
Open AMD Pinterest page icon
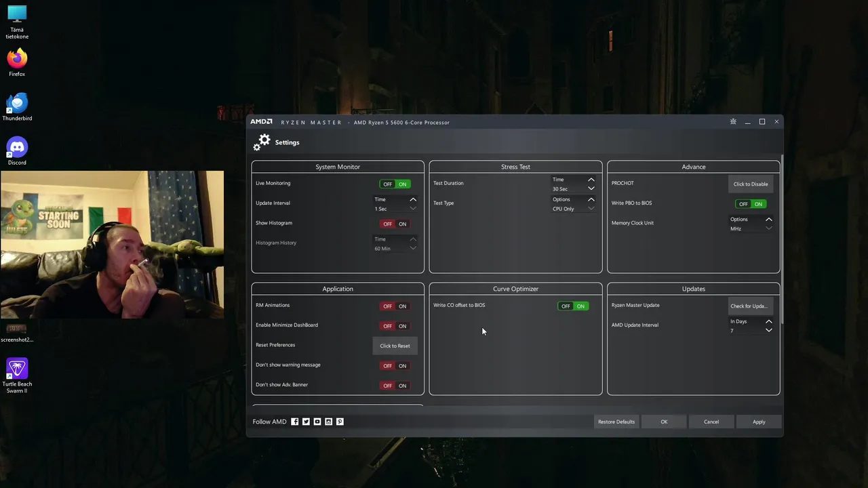click(340, 422)
